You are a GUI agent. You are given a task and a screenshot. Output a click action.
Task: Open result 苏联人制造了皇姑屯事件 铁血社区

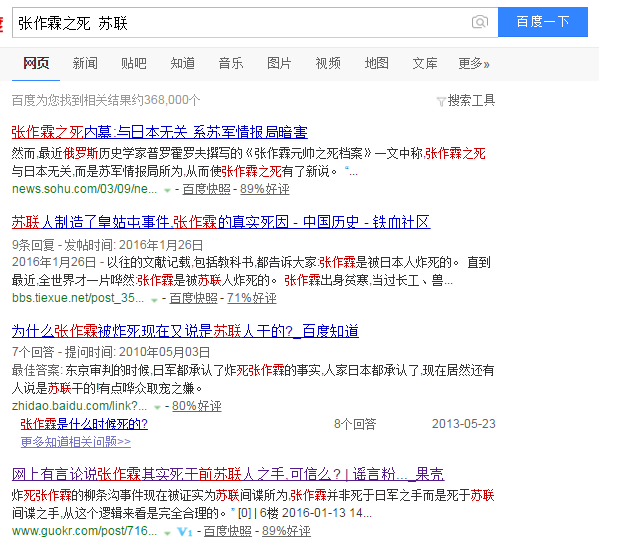221,222
